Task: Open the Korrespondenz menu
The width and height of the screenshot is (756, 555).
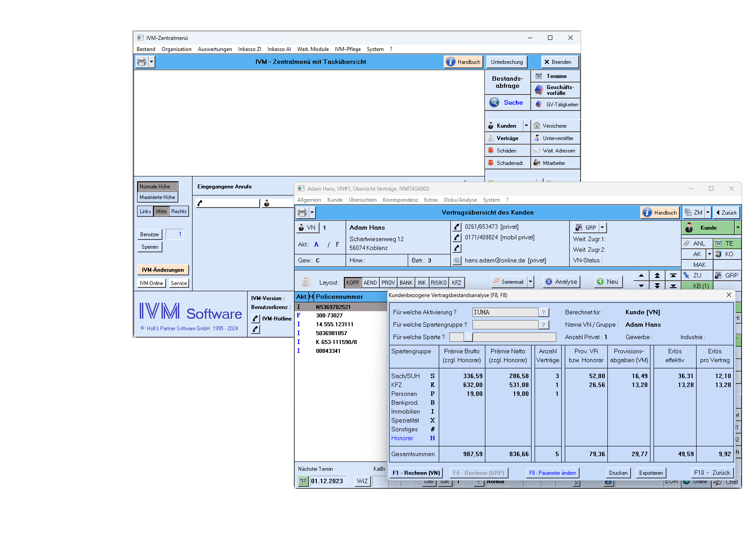Action: 400,200
